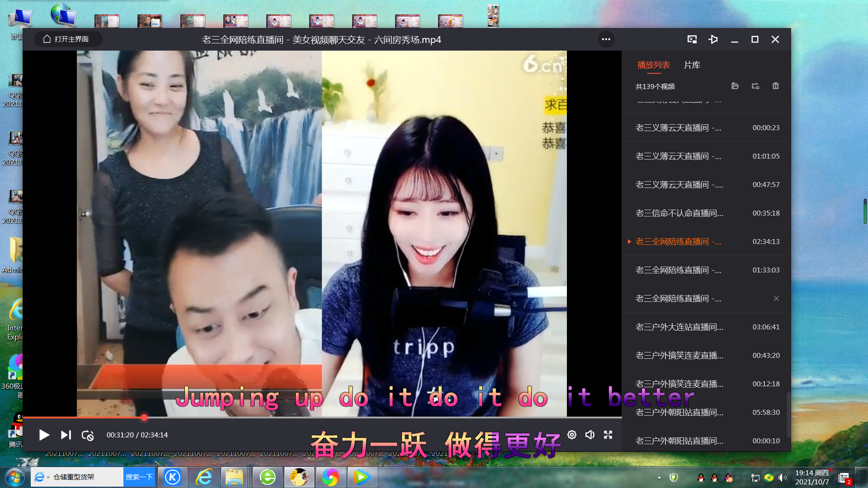Screen dimensions: 868x488
Task: Open player settings gear icon
Action: (572, 435)
